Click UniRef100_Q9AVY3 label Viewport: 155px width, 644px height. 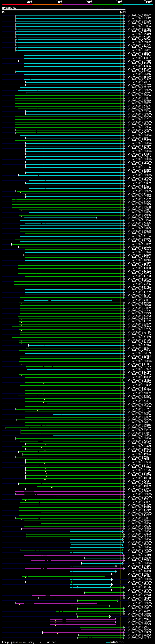[x=139, y=595]
